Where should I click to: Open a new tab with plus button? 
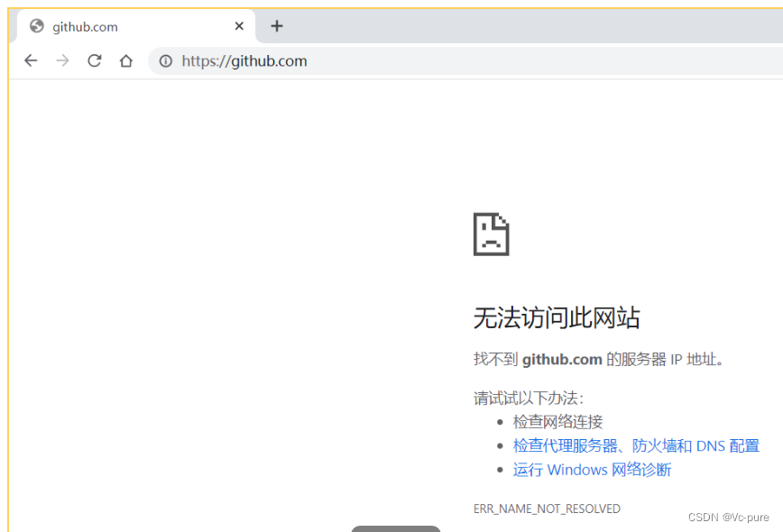[277, 26]
